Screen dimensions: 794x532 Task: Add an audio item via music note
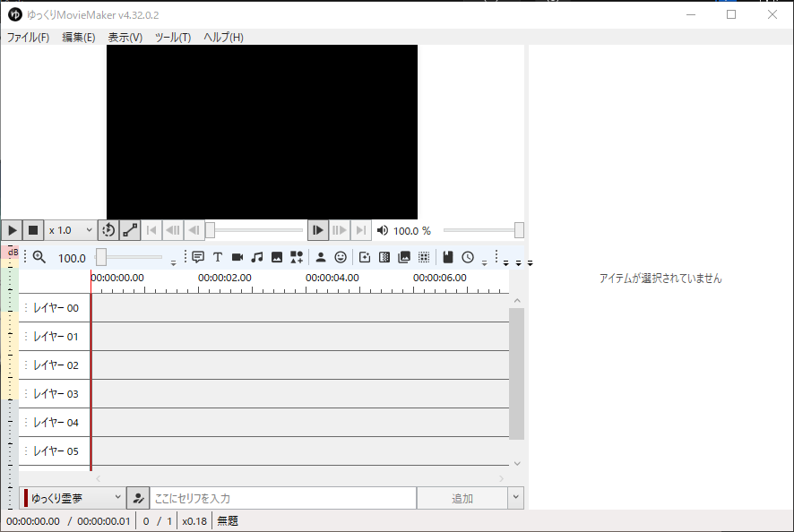click(x=257, y=257)
